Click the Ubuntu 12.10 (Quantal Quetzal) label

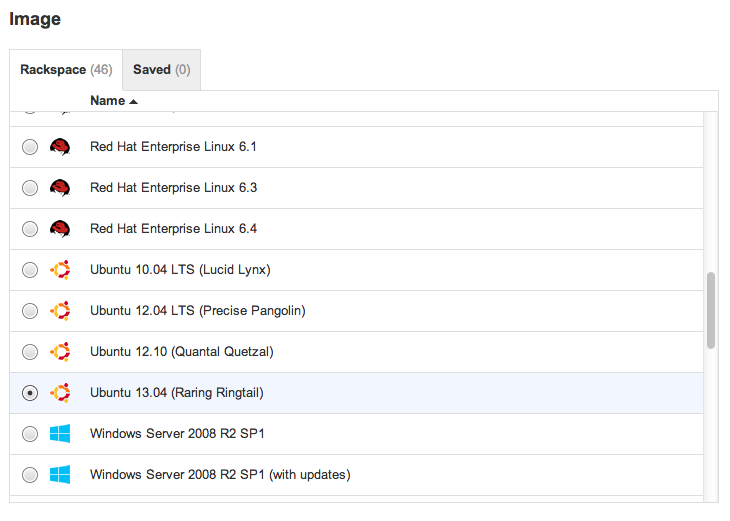(181, 352)
